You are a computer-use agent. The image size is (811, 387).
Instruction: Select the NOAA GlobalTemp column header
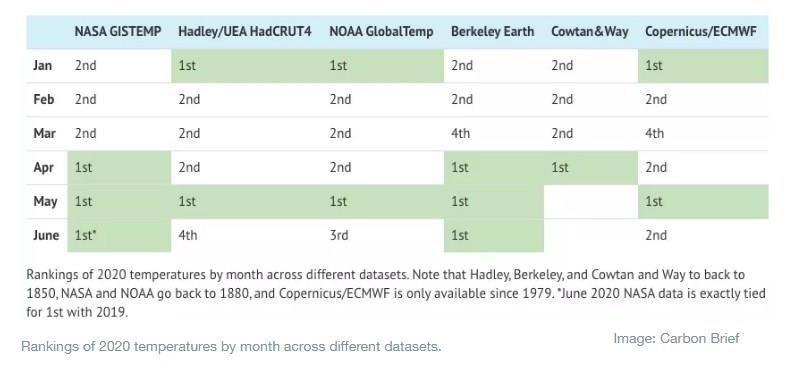[x=381, y=32]
